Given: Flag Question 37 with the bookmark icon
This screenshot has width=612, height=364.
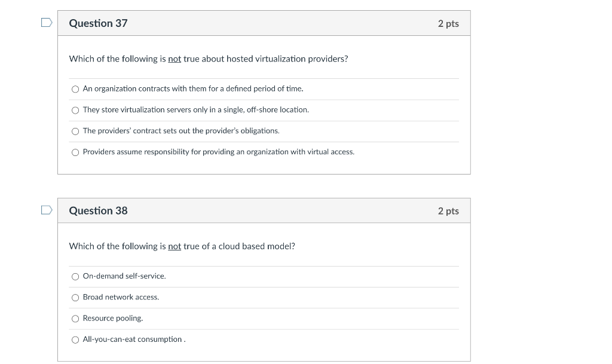Looking at the screenshot, I should click(46, 23).
